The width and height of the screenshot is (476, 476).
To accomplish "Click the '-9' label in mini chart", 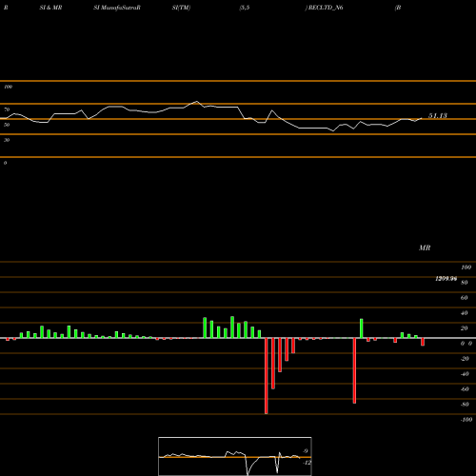I will click(305, 451).
